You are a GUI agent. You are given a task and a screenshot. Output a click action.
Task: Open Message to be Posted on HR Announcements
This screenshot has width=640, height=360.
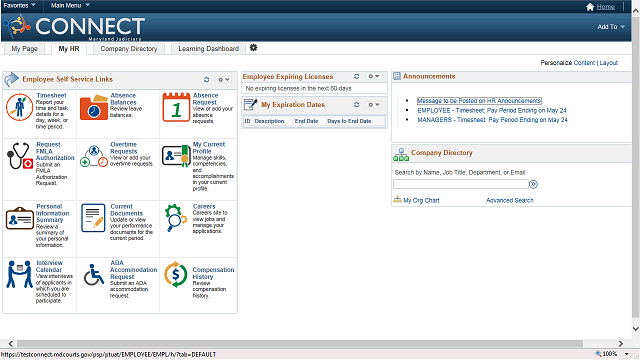tap(479, 100)
